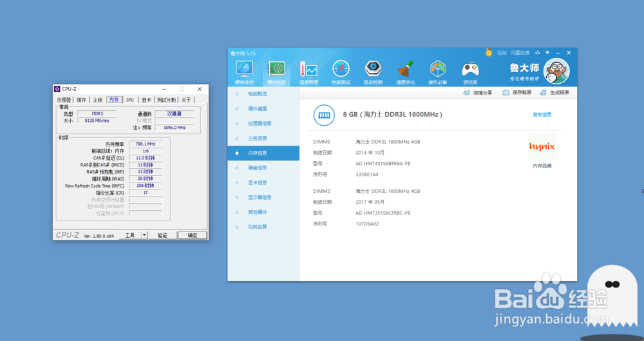The image size is (644, 341).
Task: Switch to CPU-Z 处理器 tab
Action: click(x=64, y=100)
